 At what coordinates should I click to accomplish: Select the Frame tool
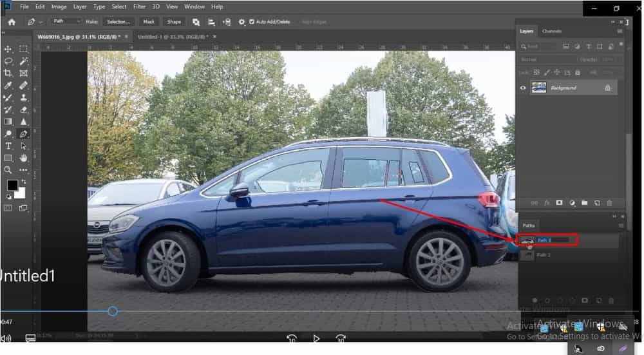pos(23,73)
